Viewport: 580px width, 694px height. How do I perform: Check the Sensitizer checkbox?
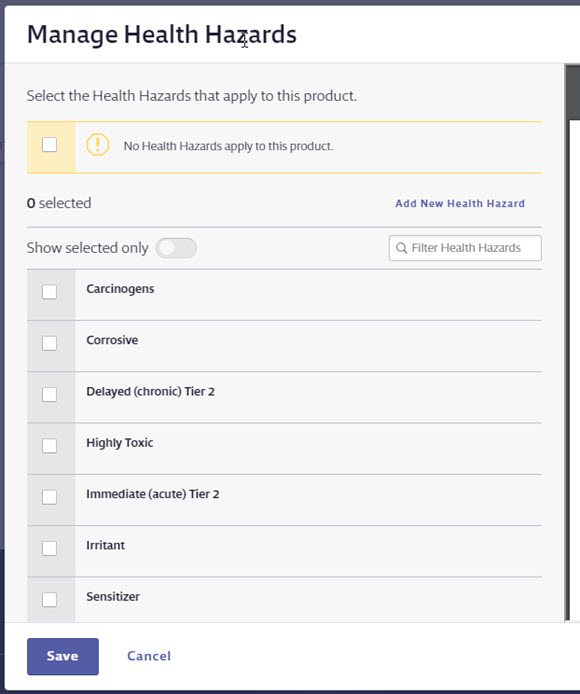coord(49,600)
